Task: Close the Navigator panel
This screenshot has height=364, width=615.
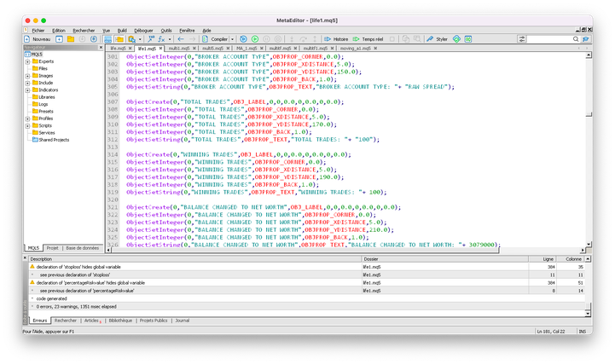Action: click(101, 48)
